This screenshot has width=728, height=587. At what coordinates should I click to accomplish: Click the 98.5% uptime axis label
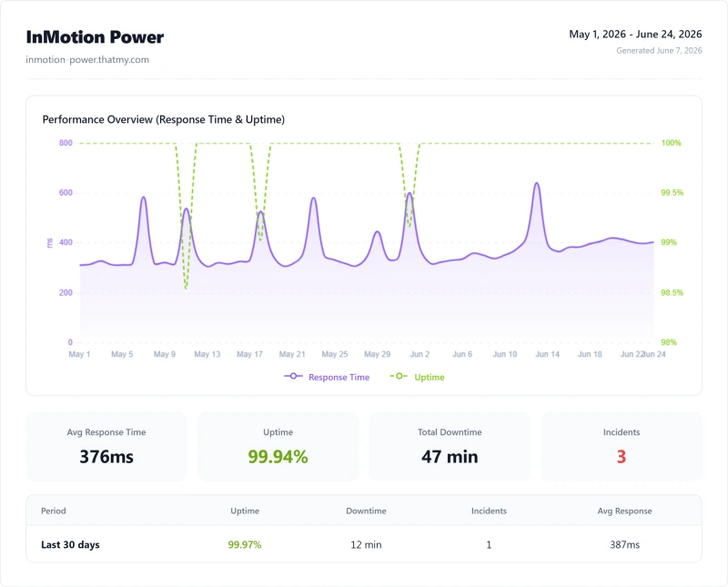[672, 292]
